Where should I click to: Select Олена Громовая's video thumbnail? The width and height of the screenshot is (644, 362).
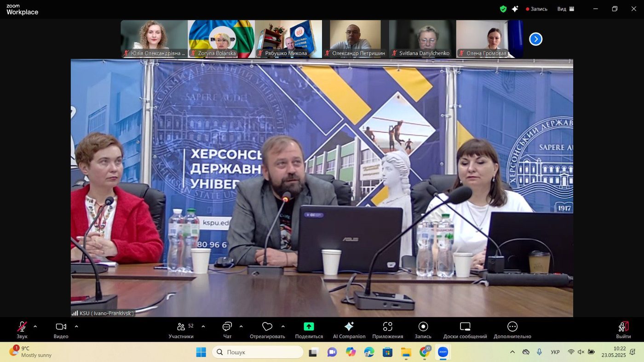click(489, 39)
